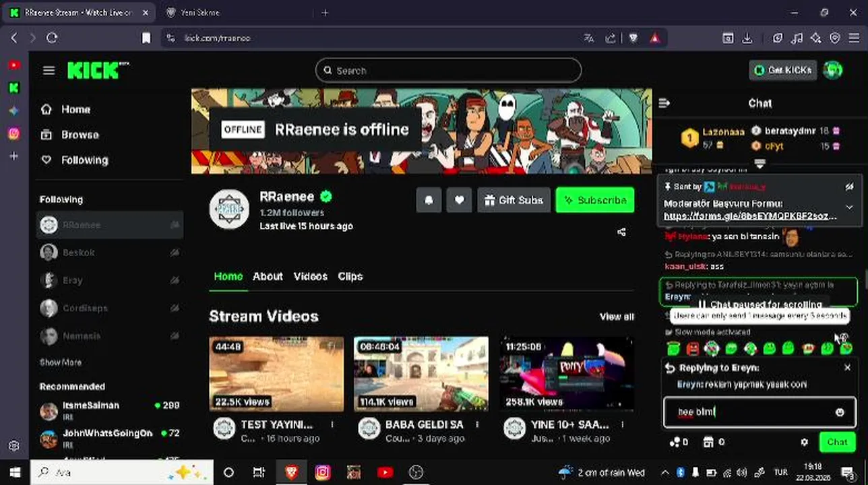868x485 pixels.
Task: Switch to the About tab
Action: 268,277
